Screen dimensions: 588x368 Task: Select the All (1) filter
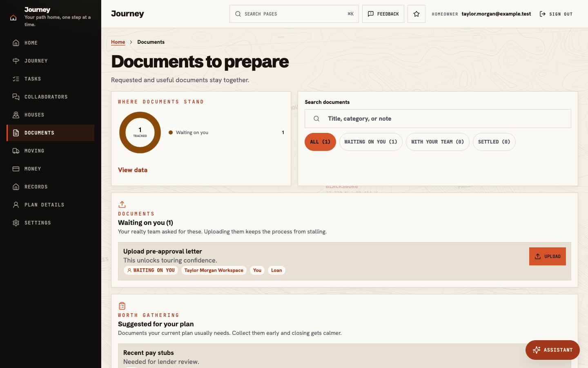click(x=320, y=142)
